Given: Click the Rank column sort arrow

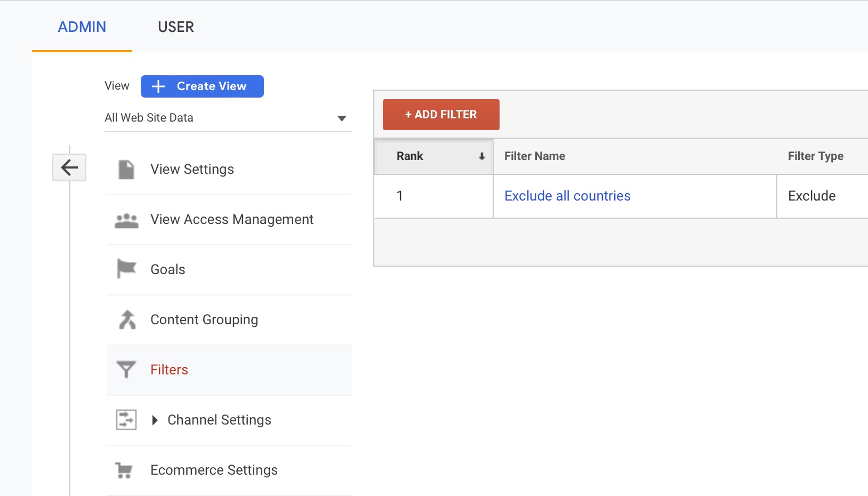Looking at the screenshot, I should click(x=481, y=156).
